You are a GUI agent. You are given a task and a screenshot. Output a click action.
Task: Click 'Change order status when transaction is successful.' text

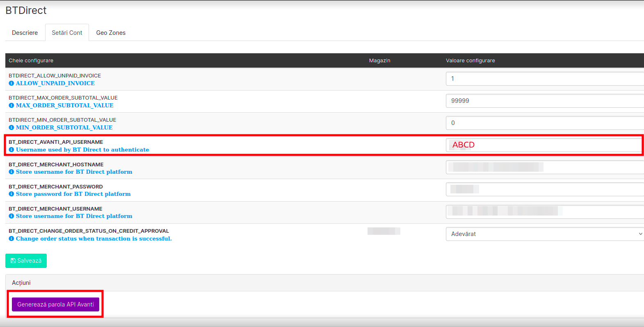point(94,238)
